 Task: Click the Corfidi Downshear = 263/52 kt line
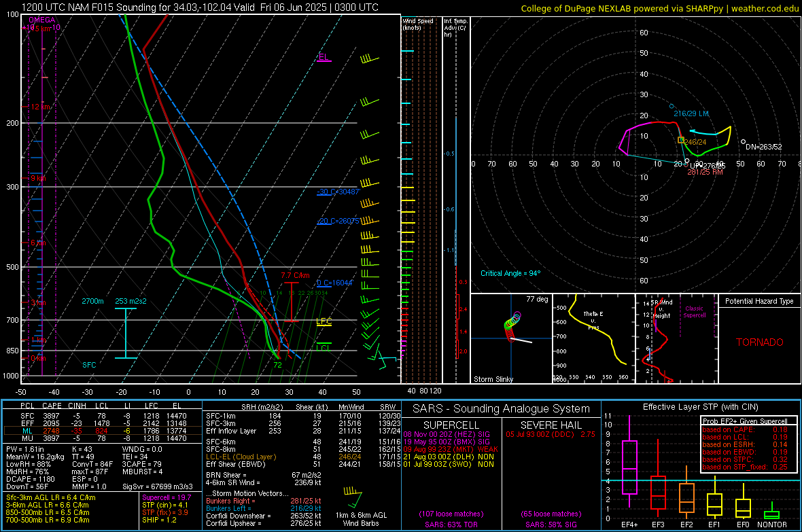coord(264,516)
